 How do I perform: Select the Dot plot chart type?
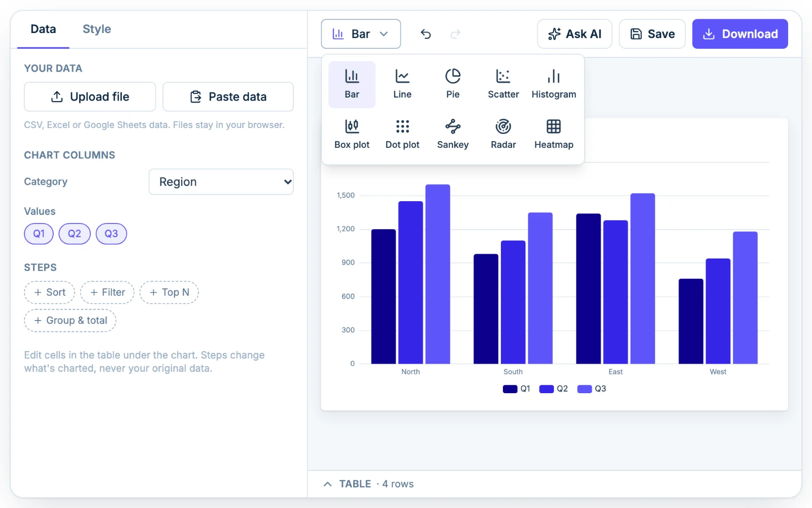(x=402, y=135)
